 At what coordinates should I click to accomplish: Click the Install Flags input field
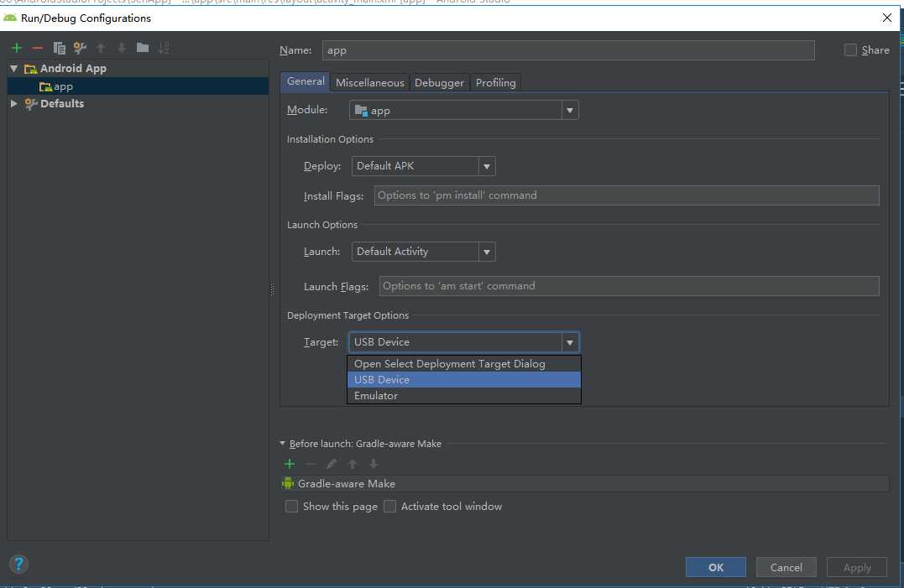point(626,195)
